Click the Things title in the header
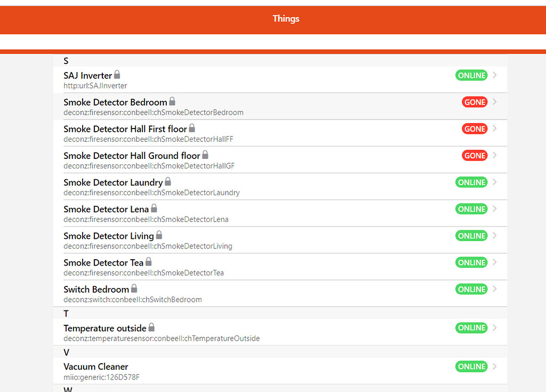This screenshot has width=546, height=392. pyautogui.click(x=286, y=19)
